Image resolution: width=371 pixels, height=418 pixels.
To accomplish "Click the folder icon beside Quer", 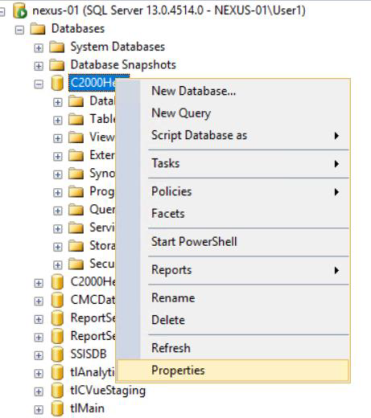I will [x=76, y=209].
